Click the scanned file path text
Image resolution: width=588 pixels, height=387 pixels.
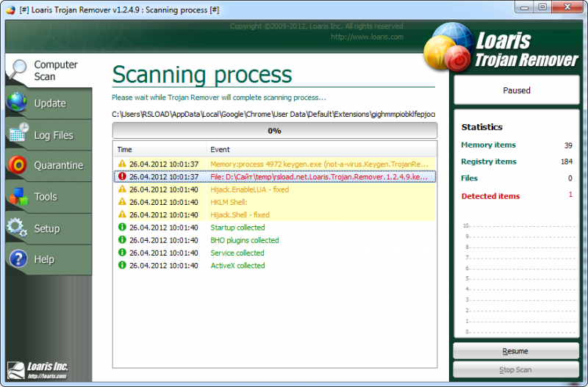pyautogui.click(x=273, y=115)
